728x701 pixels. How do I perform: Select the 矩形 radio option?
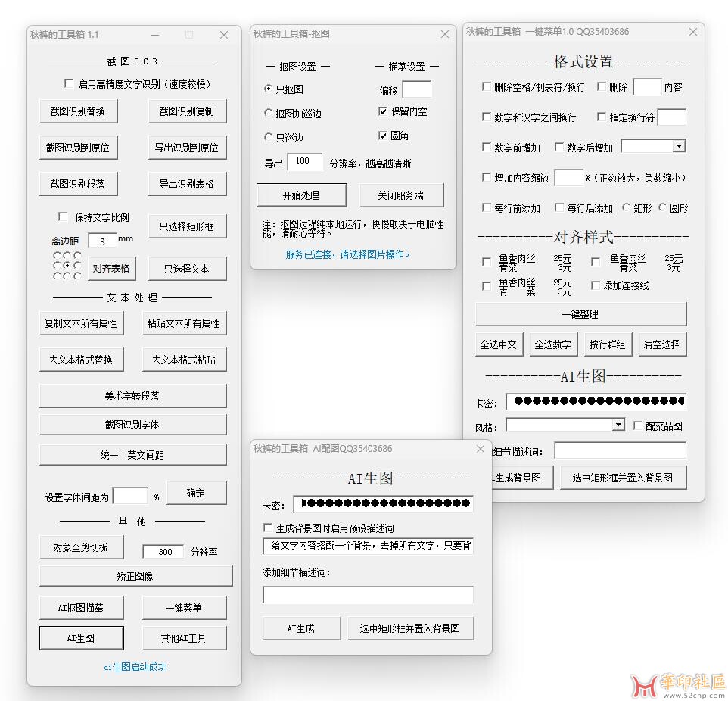click(x=626, y=207)
